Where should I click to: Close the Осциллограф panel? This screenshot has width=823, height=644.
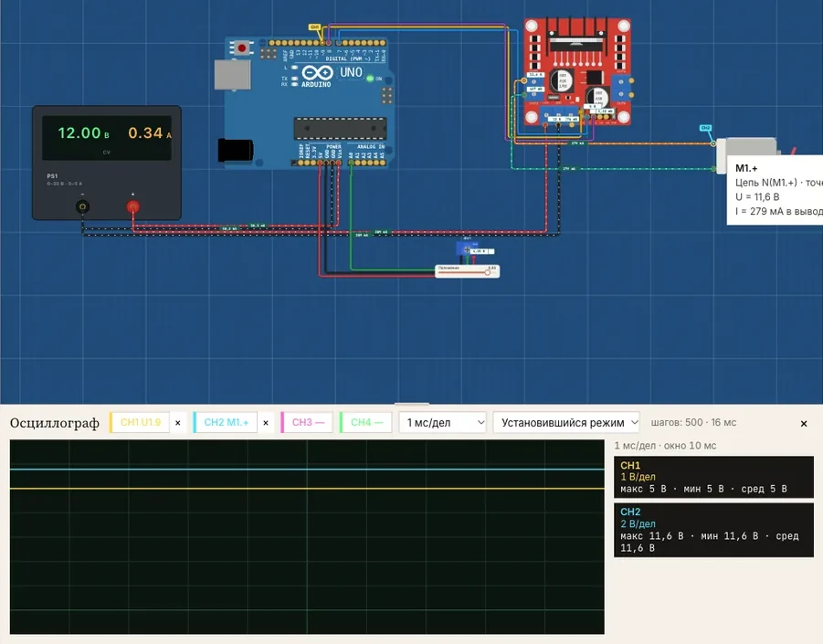click(x=804, y=424)
